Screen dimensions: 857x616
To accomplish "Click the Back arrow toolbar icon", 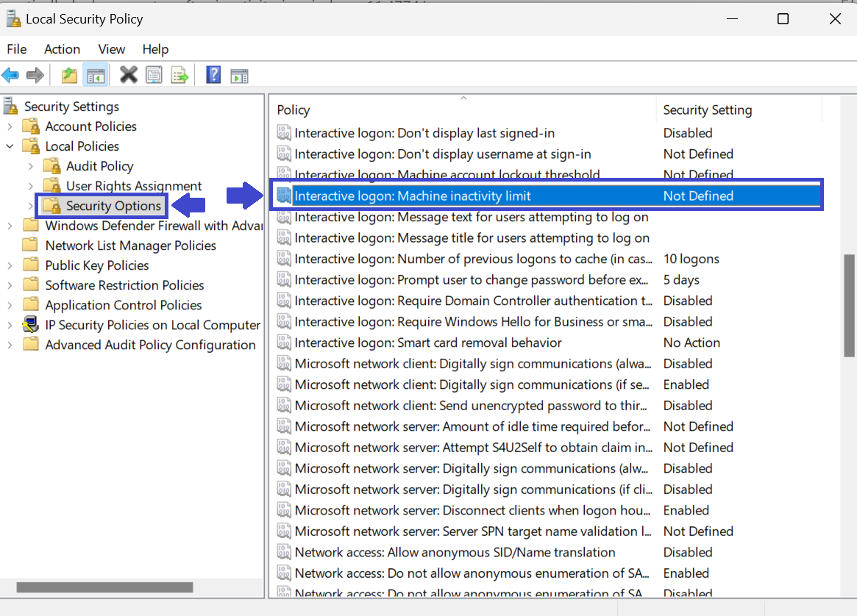I will (x=10, y=75).
